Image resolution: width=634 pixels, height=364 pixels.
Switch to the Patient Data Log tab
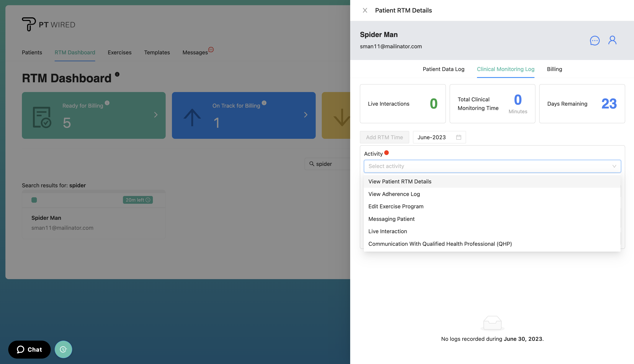point(443,69)
